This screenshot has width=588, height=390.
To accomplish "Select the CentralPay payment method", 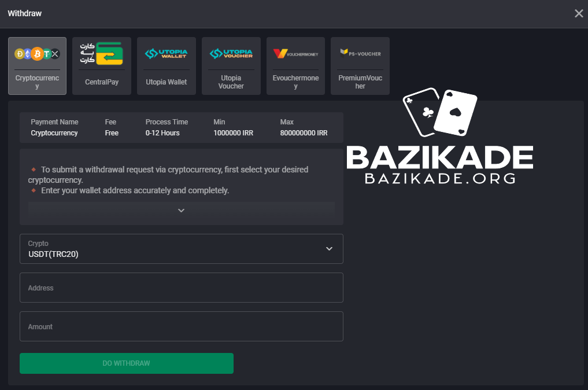I will pos(102,66).
